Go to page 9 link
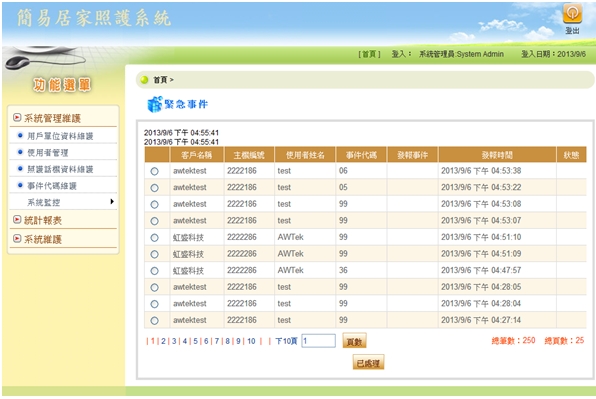 tap(238, 341)
